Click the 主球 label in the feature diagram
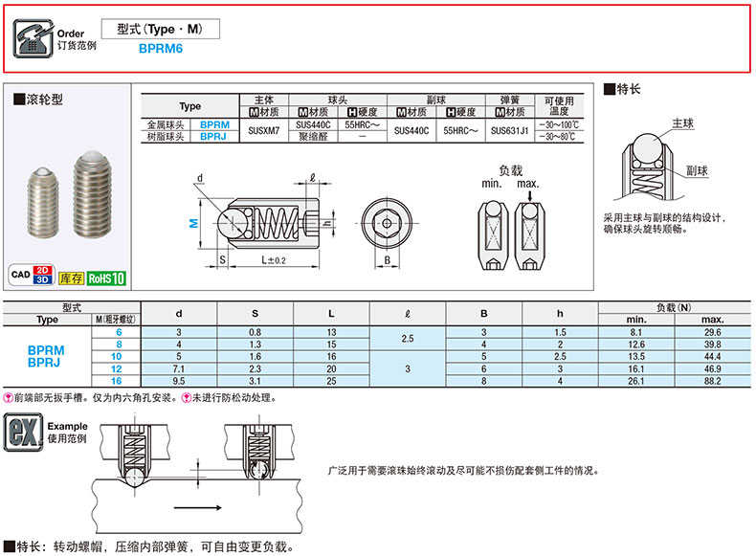Screen dimensions: 756x556 [682, 124]
